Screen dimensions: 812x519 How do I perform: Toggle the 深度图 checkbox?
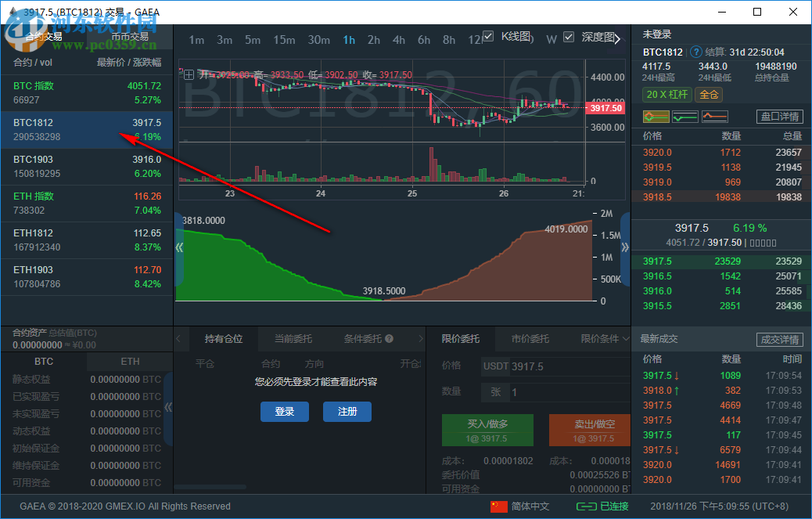pos(569,37)
